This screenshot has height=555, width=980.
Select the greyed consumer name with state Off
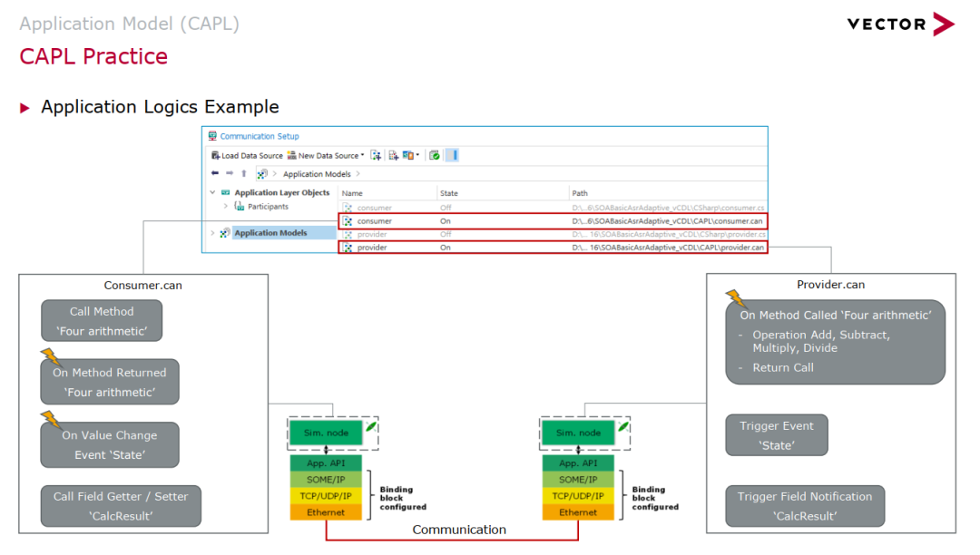coord(375,208)
